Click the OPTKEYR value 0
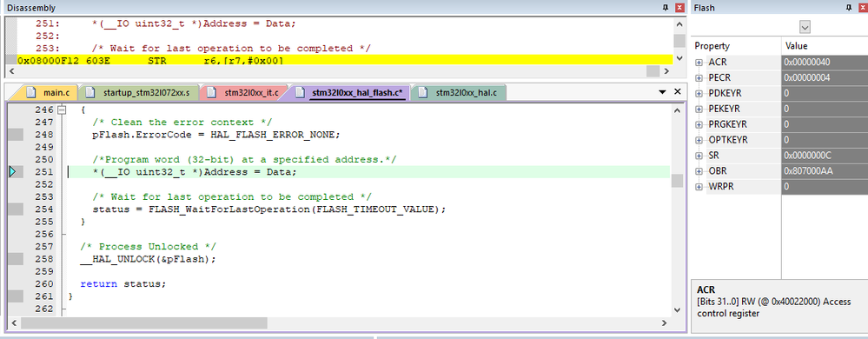The image size is (868, 339). 825,140
